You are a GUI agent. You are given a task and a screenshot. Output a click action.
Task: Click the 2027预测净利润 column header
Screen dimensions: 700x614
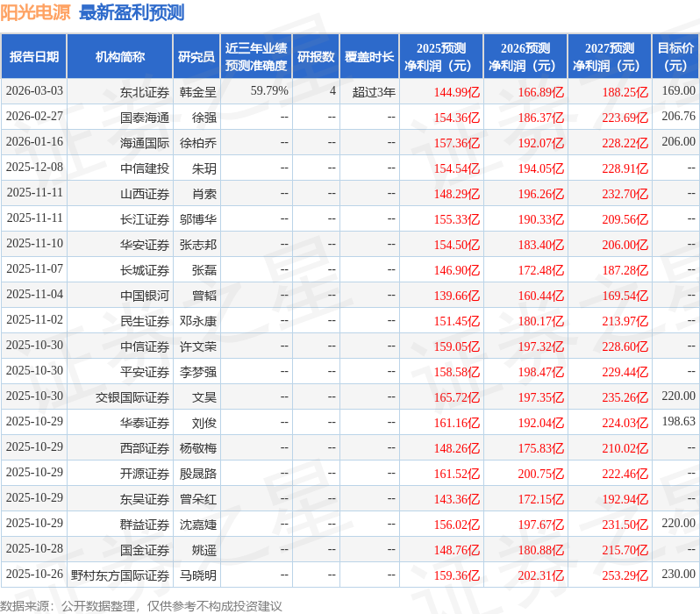(609, 57)
